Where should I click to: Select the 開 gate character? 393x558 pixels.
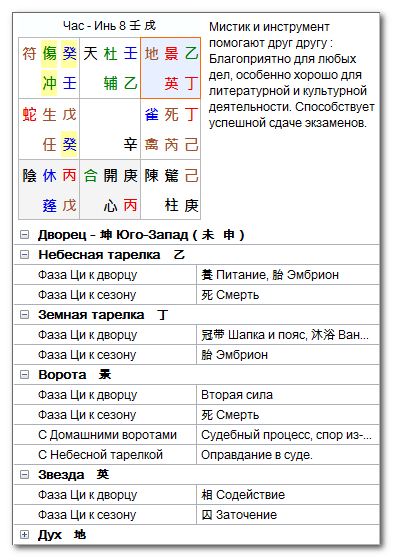(110, 175)
